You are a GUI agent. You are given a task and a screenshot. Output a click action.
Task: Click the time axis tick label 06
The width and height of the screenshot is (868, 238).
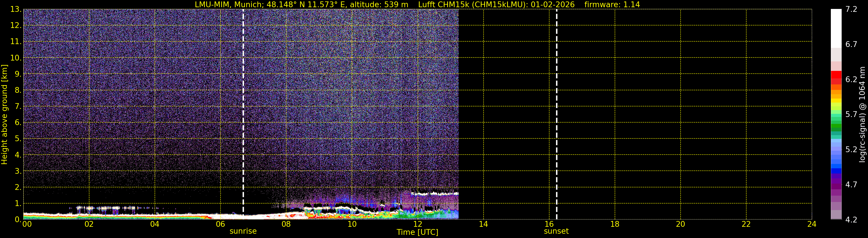click(x=220, y=224)
